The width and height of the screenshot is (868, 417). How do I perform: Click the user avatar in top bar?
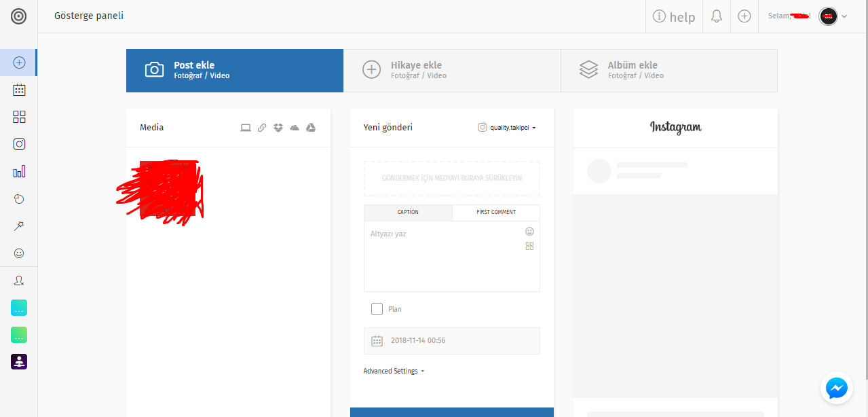(828, 16)
